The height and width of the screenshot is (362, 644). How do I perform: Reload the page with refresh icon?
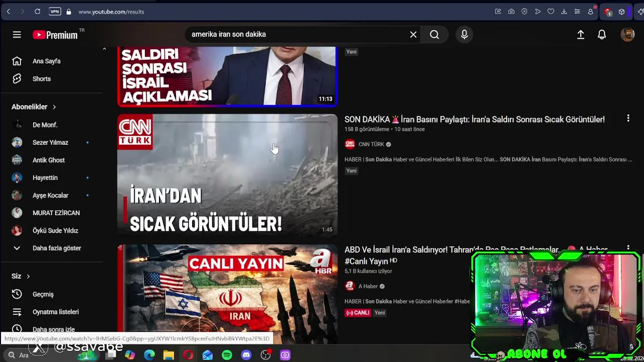point(37,12)
